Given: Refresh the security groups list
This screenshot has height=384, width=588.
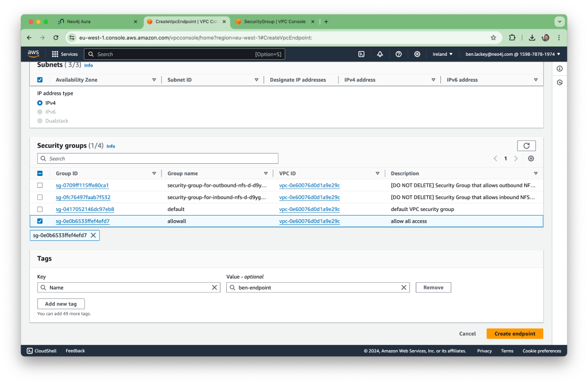Looking at the screenshot, I should coord(526,145).
